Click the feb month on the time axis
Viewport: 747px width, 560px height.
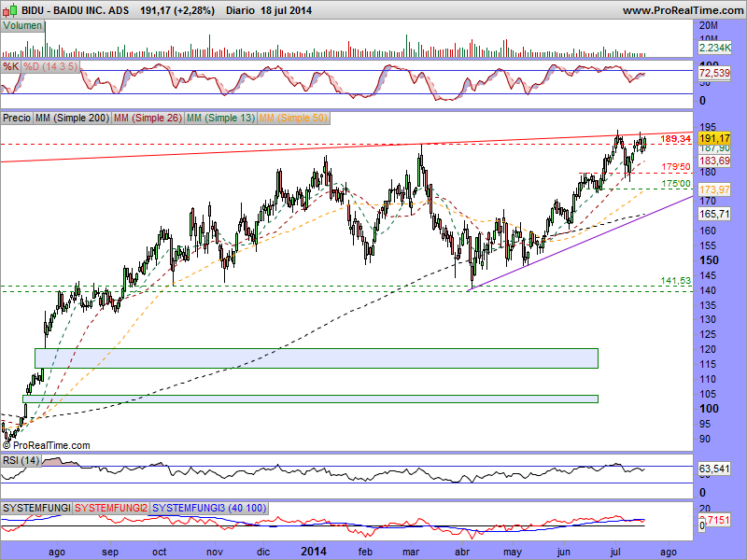click(365, 552)
